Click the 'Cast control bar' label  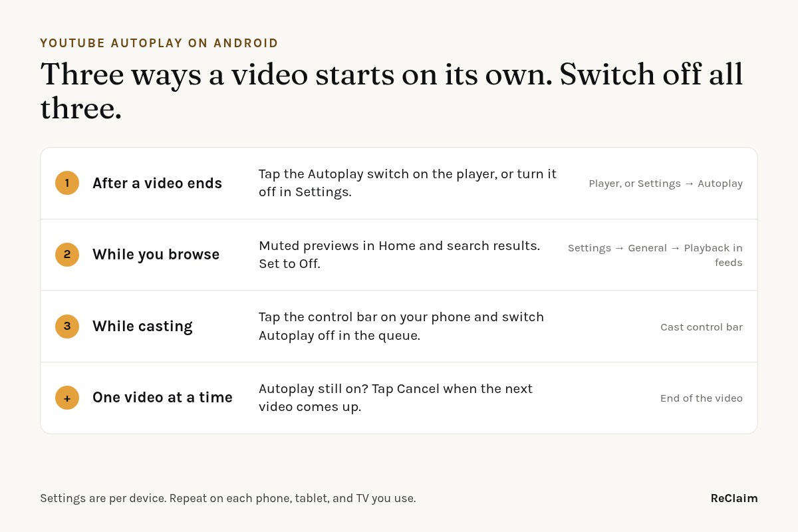(702, 327)
